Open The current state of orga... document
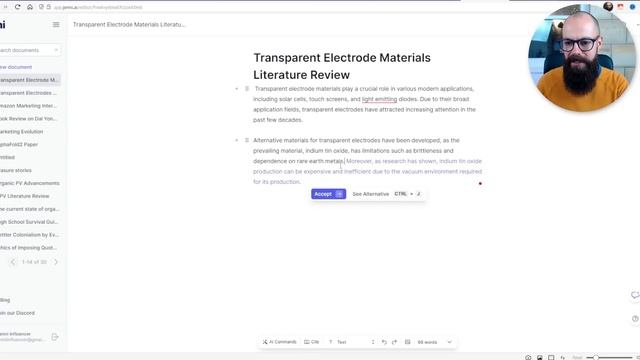The width and height of the screenshot is (640, 360). click(x=30, y=209)
